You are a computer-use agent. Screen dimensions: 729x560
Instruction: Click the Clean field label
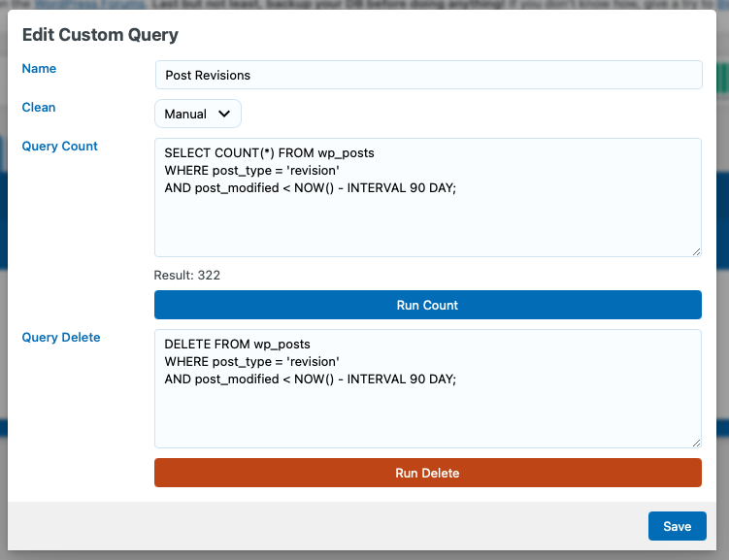(39, 108)
